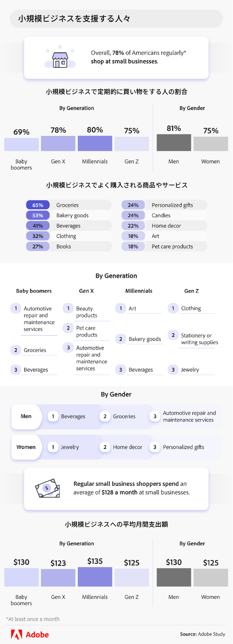Screen dimensions: 233x644
Task: Click the Millennials $135 spending bar
Action: [95, 577]
